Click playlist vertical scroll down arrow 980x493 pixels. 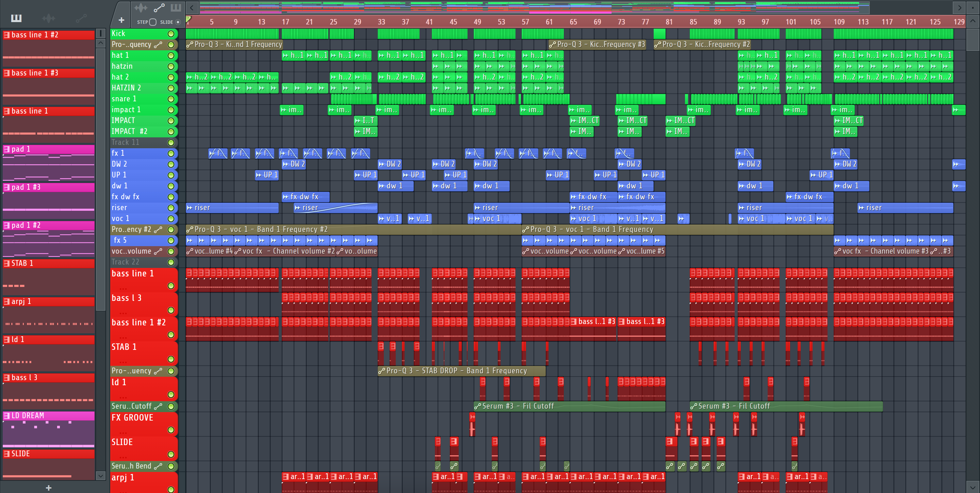[x=973, y=487]
